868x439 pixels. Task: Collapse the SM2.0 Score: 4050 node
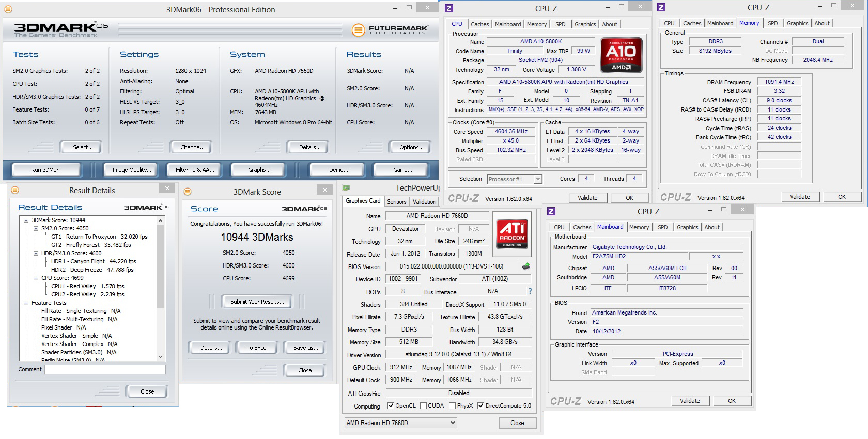click(36, 228)
